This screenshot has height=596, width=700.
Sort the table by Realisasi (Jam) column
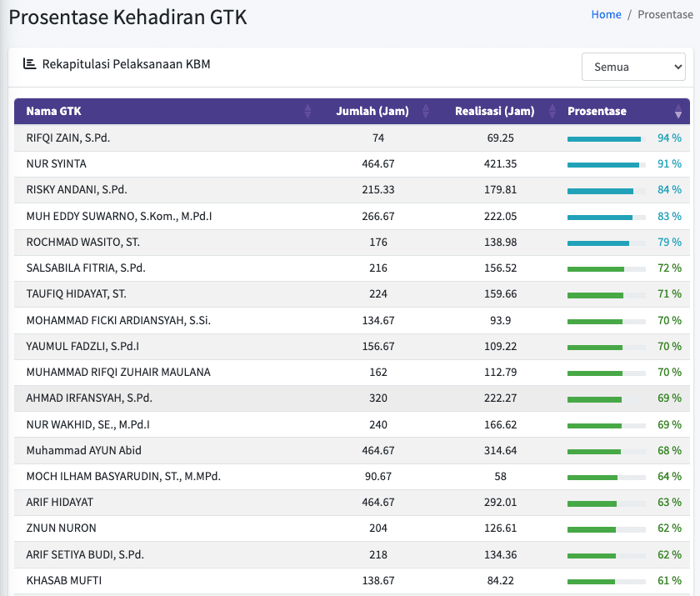(552, 111)
